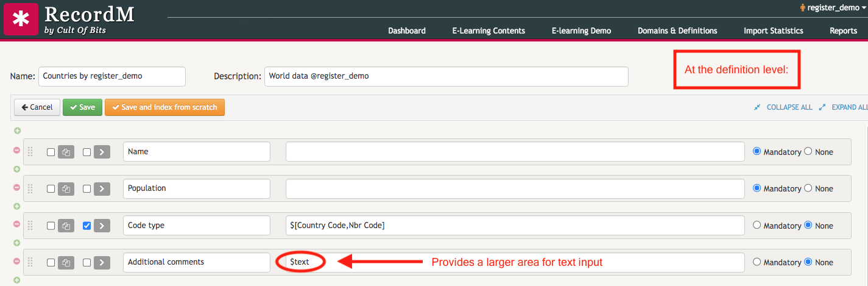Select Mandatory radio for Code type field
Viewport: 868px width, 286px height.
(x=757, y=225)
